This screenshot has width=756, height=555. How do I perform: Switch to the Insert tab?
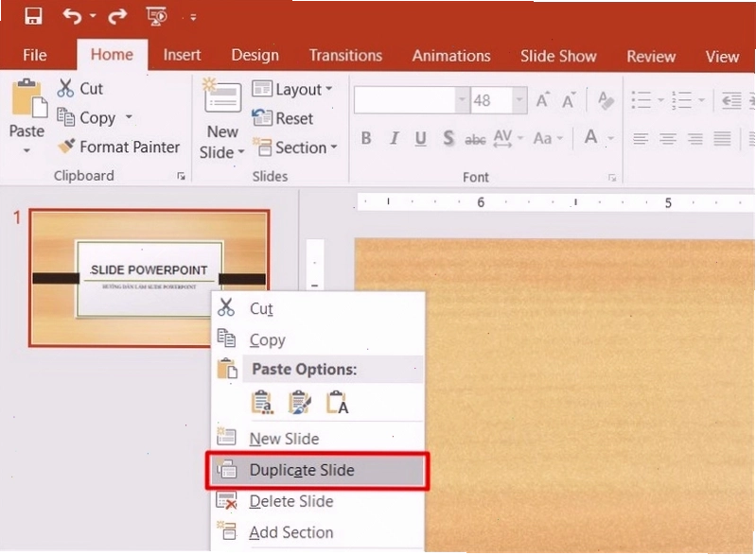click(182, 55)
